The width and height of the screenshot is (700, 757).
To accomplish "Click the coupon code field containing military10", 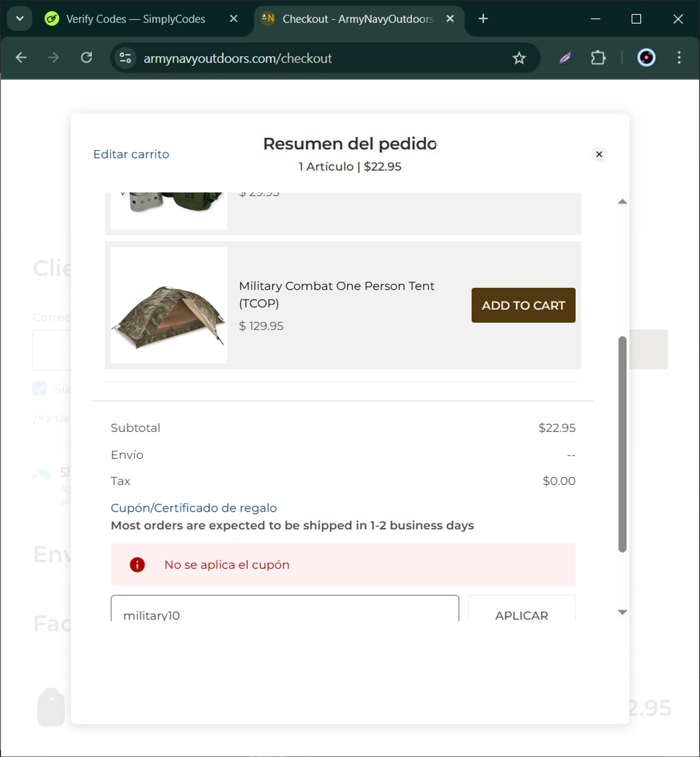I will click(285, 609).
